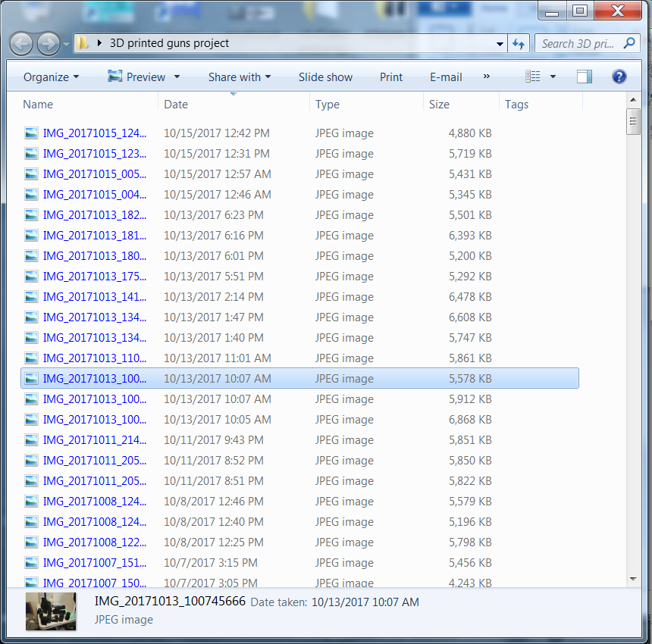Click image icon of 10/11/2017 8:52 PM file
The width and height of the screenshot is (652, 644).
click(32, 461)
